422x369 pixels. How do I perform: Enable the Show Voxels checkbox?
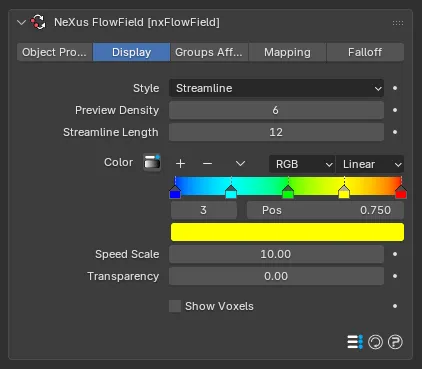tap(175, 306)
